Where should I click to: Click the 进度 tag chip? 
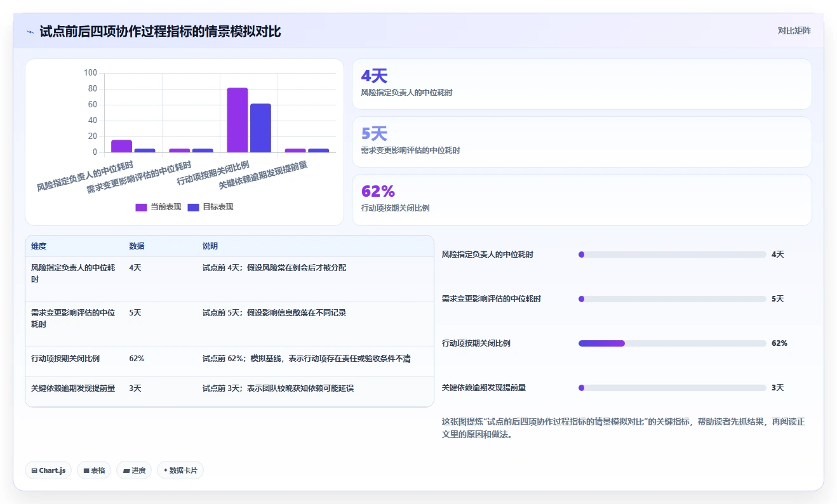(x=134, y=470)
